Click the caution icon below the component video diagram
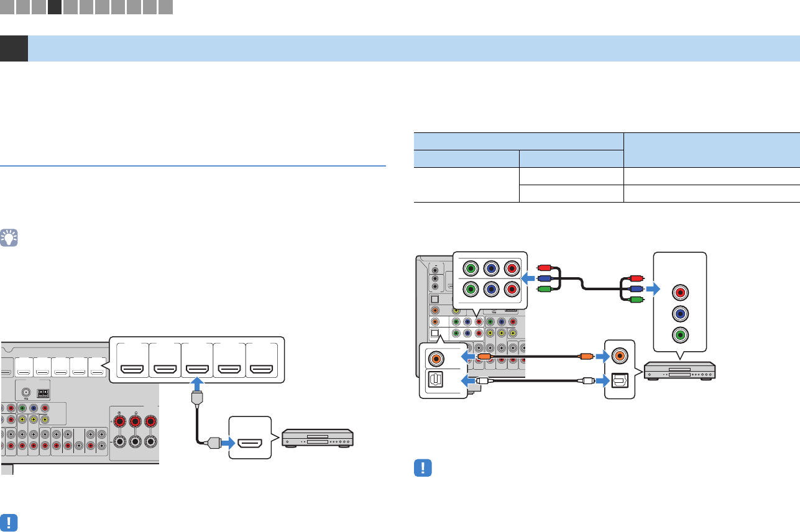 422,469
